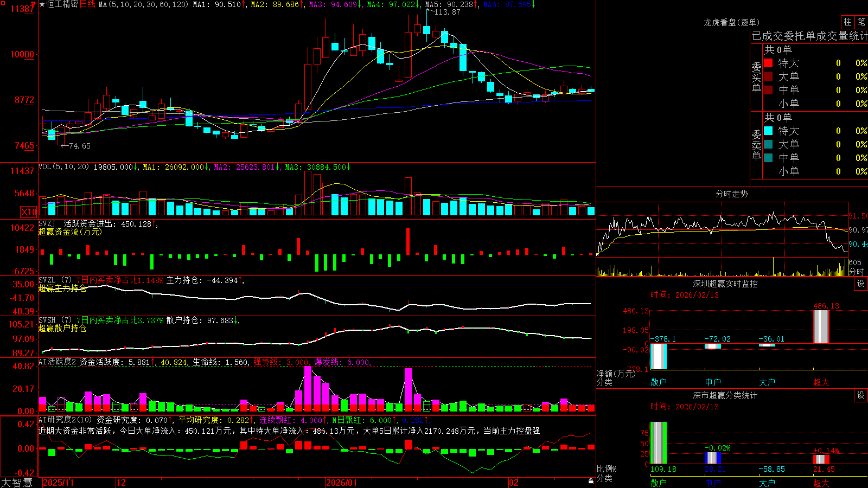Switch to 笔 tick display mode
This screenshot has width=868, height=488.
pos(861,22)
